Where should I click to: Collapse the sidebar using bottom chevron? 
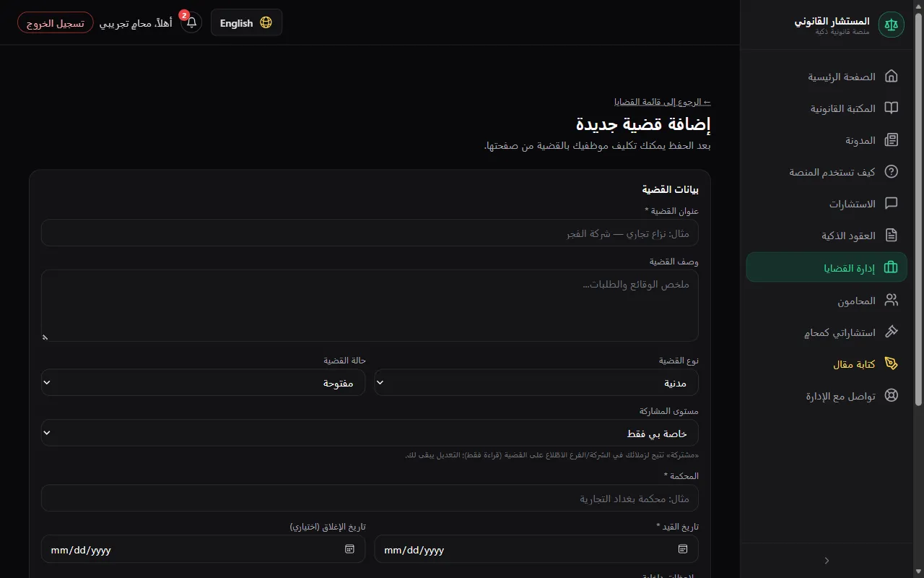pyautogui.click(x=827, y=560)
